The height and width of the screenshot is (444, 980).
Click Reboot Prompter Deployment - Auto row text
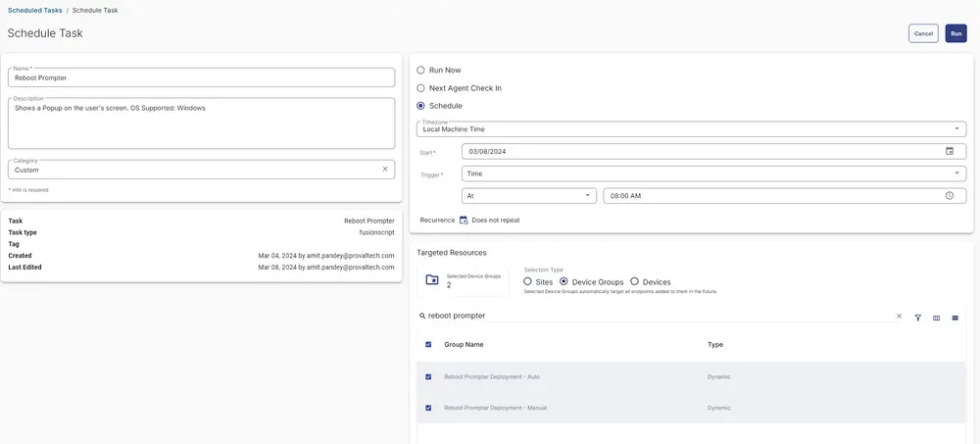pyautogui.click(x=492, y=377)
